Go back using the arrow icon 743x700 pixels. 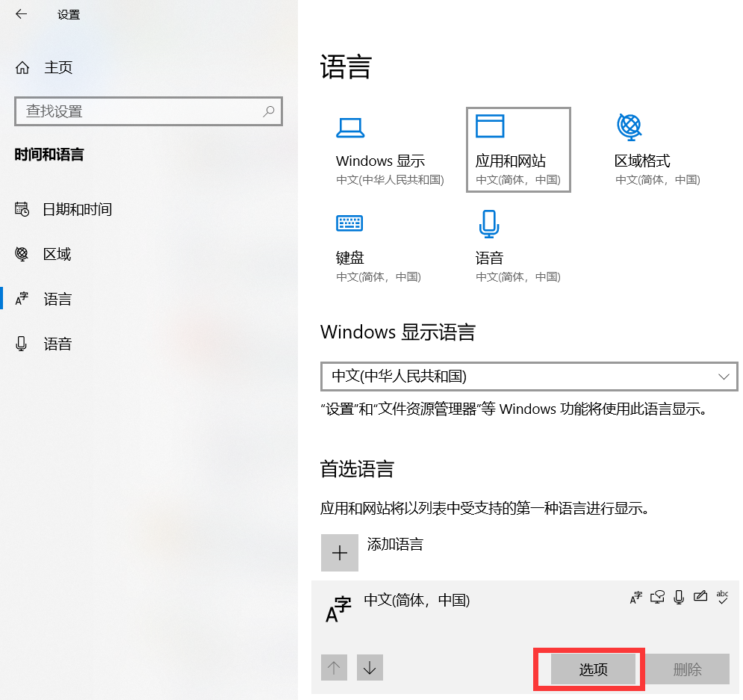click(x=22, y=14)
